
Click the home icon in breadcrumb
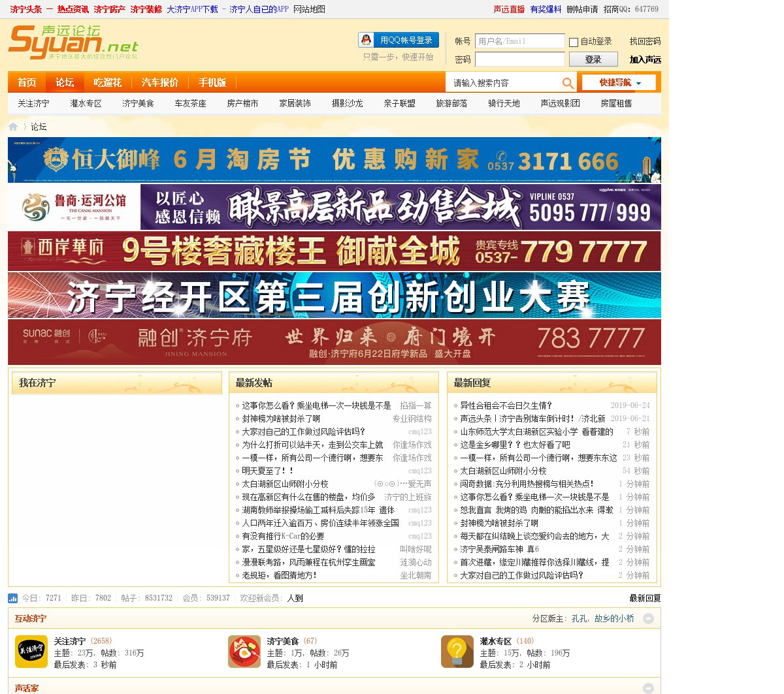click(13, 127)
